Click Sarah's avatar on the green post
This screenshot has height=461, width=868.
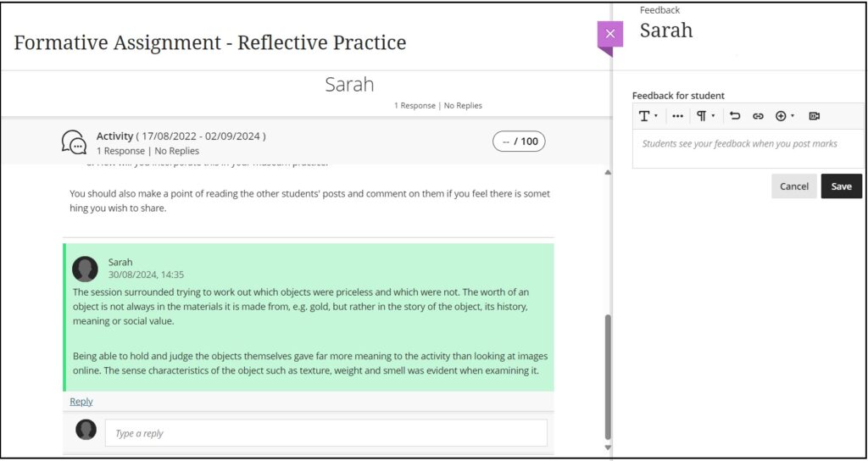[86, 269]
